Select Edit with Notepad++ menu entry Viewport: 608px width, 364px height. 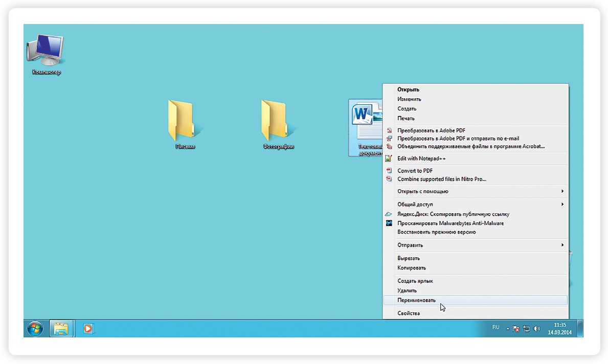tap(421, 158)
